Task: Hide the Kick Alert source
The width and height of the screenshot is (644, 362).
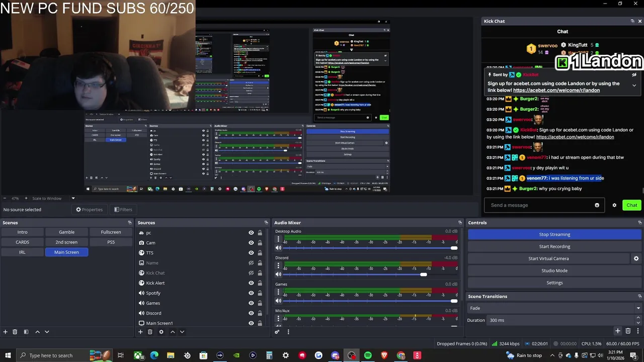Action: pos(251,283)
